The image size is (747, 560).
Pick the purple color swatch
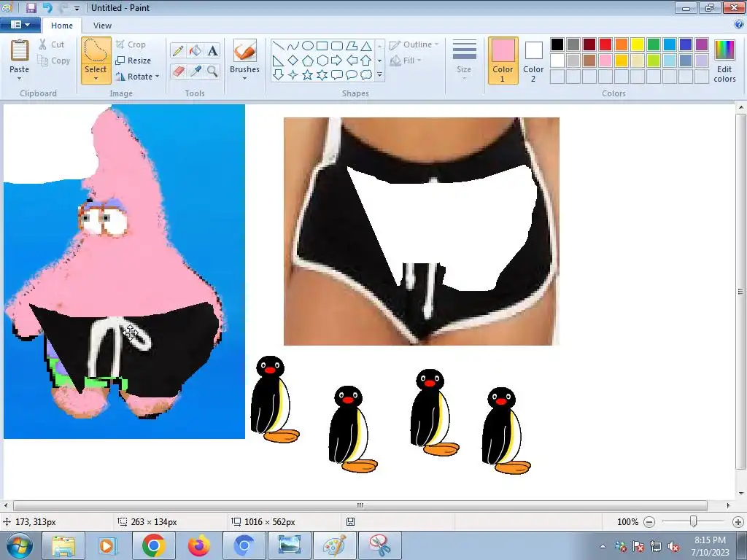pos(702,44)
